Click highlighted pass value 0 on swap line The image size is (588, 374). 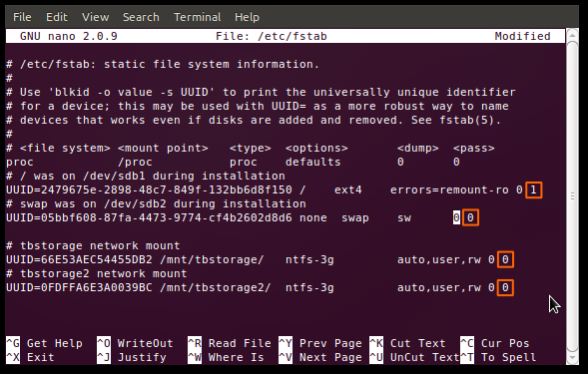pos(470,217)
